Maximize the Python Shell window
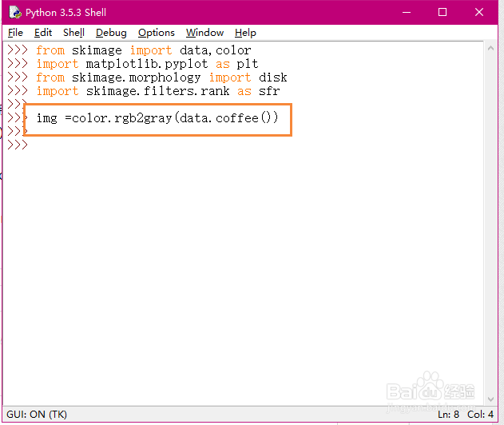The image size is (504, 425). 442,12
